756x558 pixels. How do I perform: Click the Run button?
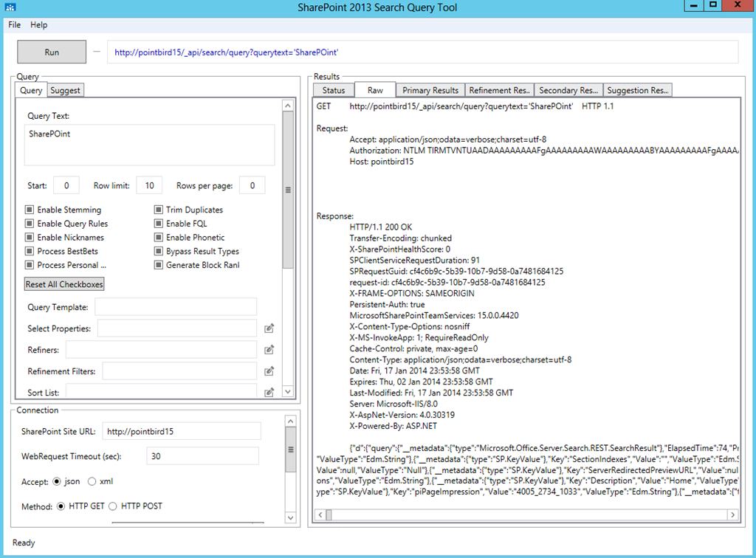[52, 52]
